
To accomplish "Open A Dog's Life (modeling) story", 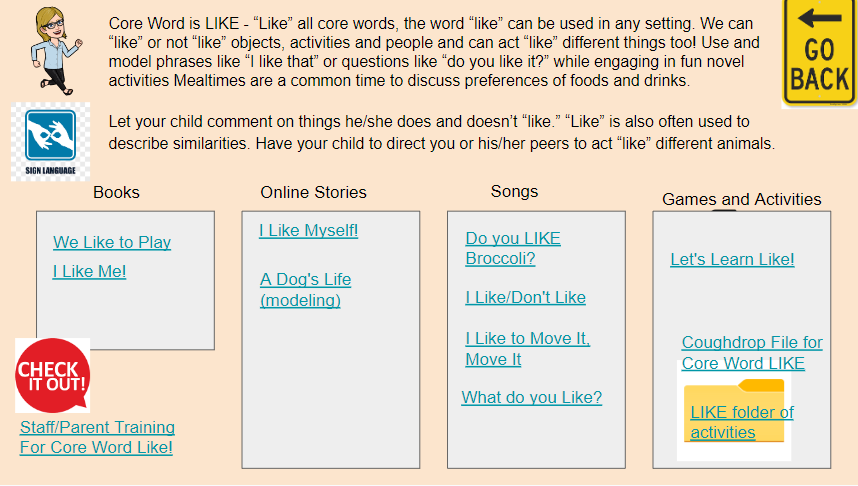I will coord(306,290).
